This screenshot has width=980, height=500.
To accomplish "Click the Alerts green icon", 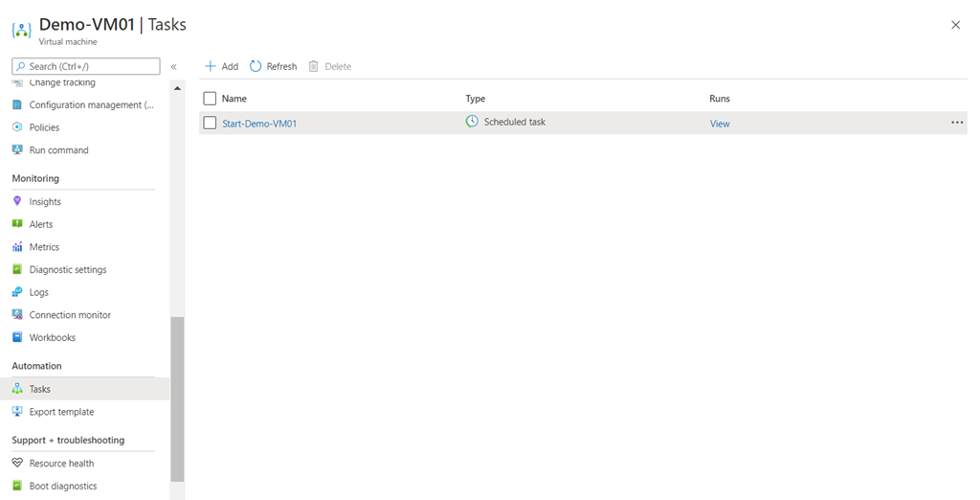I will coord(17,224).
